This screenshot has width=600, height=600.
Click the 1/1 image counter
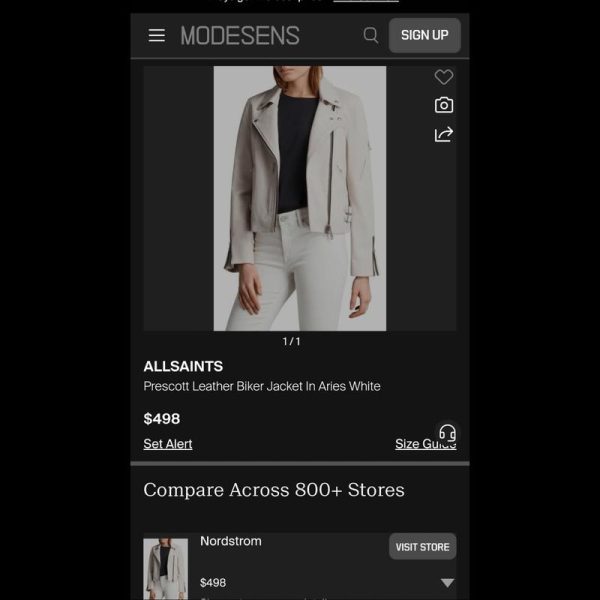click(x=291, y=341)
